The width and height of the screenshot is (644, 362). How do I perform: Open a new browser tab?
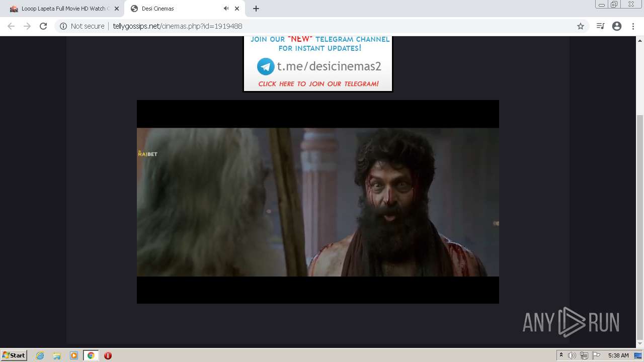tap(256, 9)
